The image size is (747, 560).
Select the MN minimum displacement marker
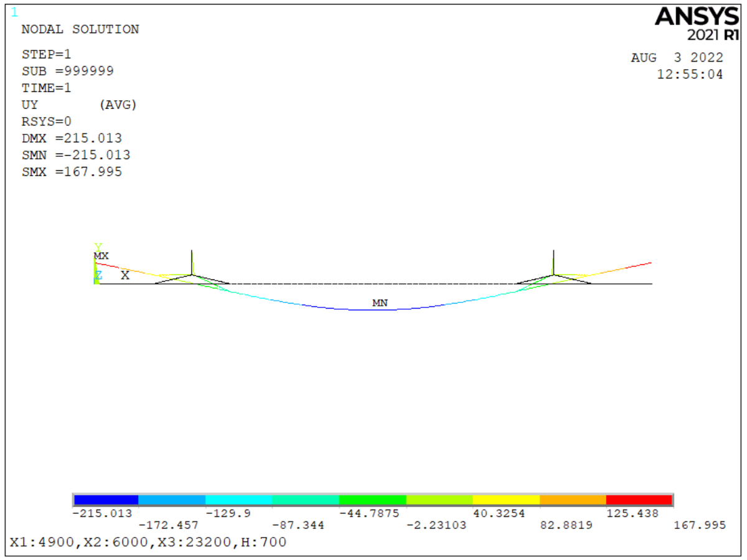(x=380, y=303)
